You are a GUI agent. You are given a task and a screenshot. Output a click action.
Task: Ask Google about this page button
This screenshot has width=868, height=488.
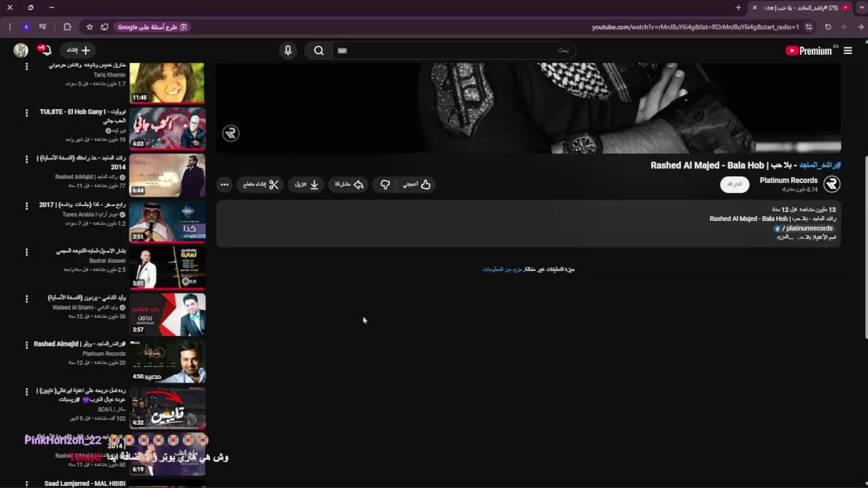tap(152, 27)
